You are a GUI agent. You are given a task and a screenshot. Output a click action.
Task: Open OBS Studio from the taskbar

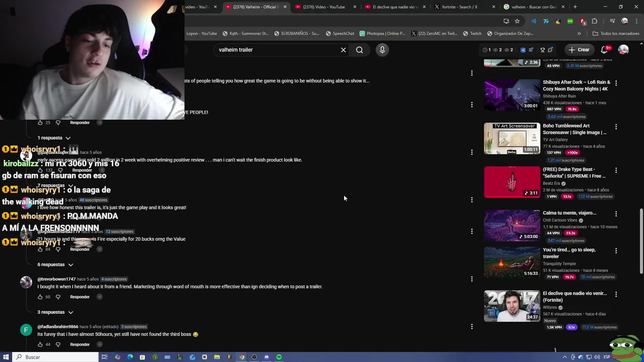tap(254, 357)
